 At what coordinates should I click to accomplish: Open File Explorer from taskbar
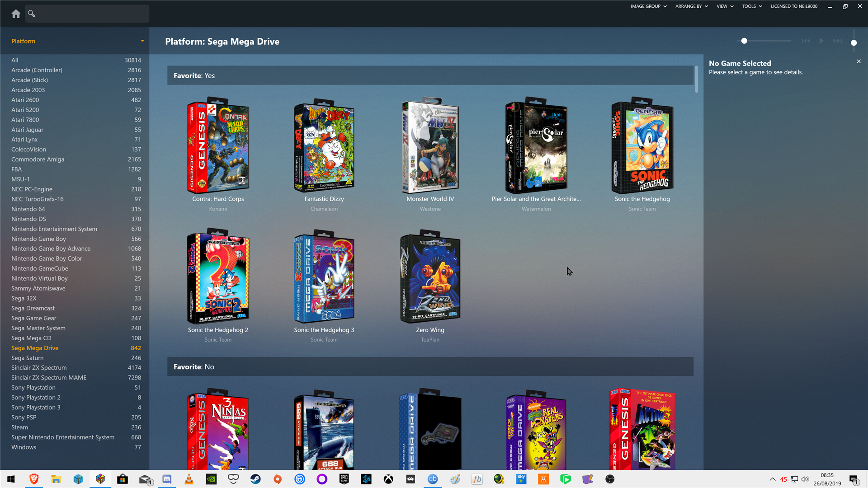pos(56,479)
